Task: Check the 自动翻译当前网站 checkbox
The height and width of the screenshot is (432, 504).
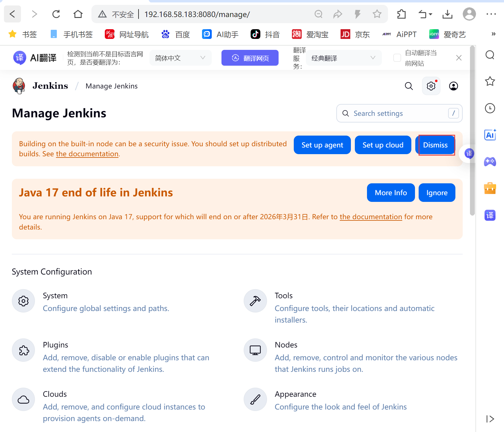Action: coord(397,58)
